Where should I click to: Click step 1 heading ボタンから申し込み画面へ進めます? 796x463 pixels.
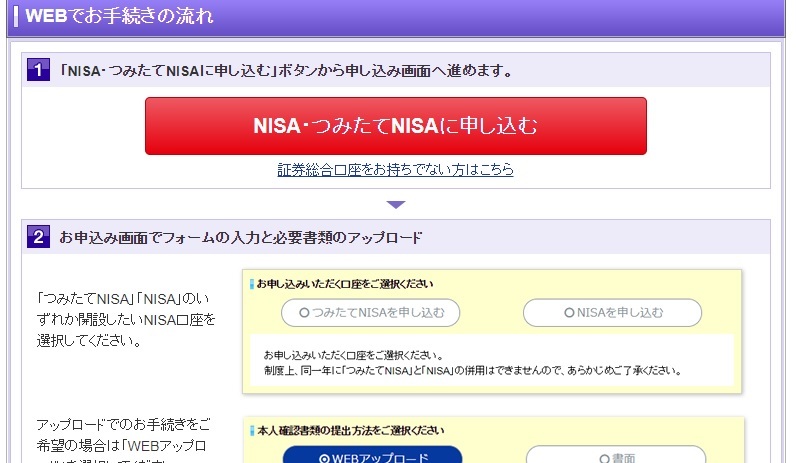(x=287, y=70)
